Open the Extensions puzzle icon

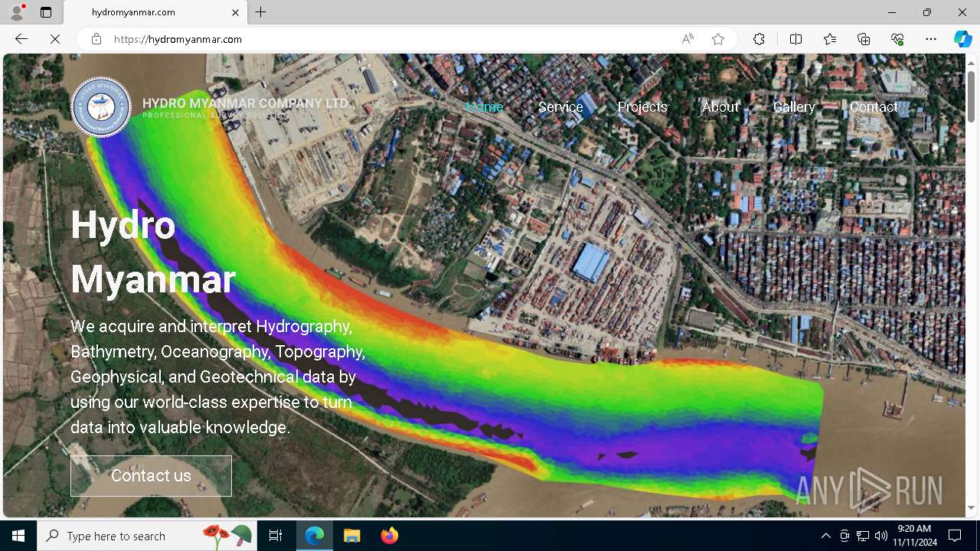759,39
